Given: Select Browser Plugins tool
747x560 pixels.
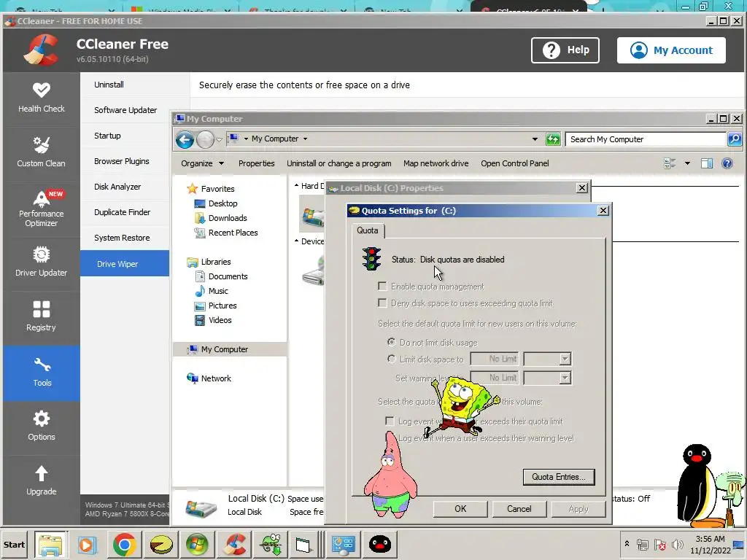Looking at the screenshot, I should [122, 161].
